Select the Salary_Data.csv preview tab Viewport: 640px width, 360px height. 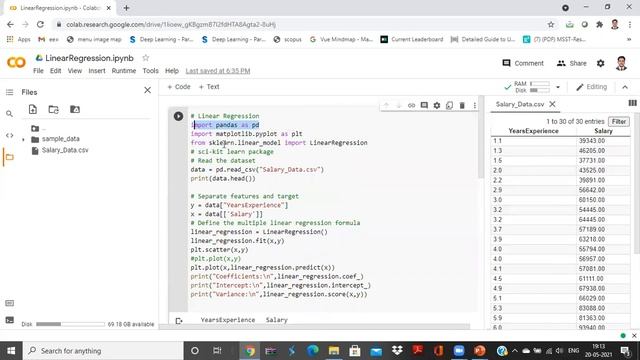[520, 104]
